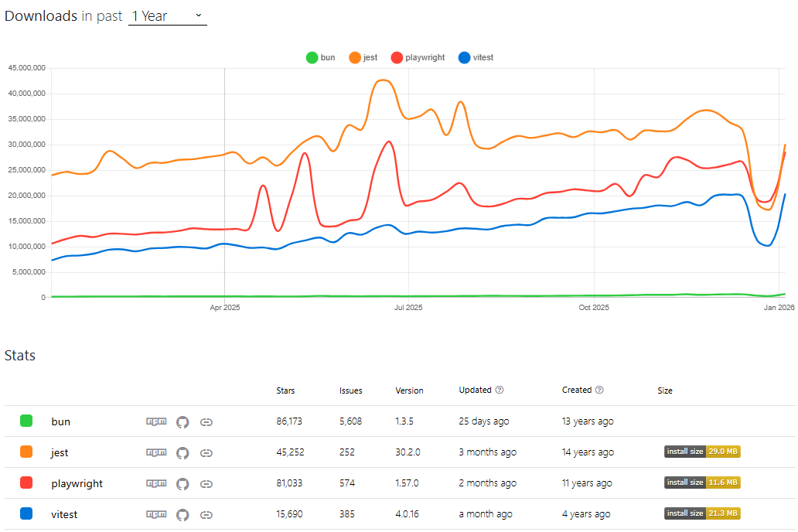Screen dimensions: 798x532
Task: Open the 1 Year time range dropdown
Action: tap(168, 16)
